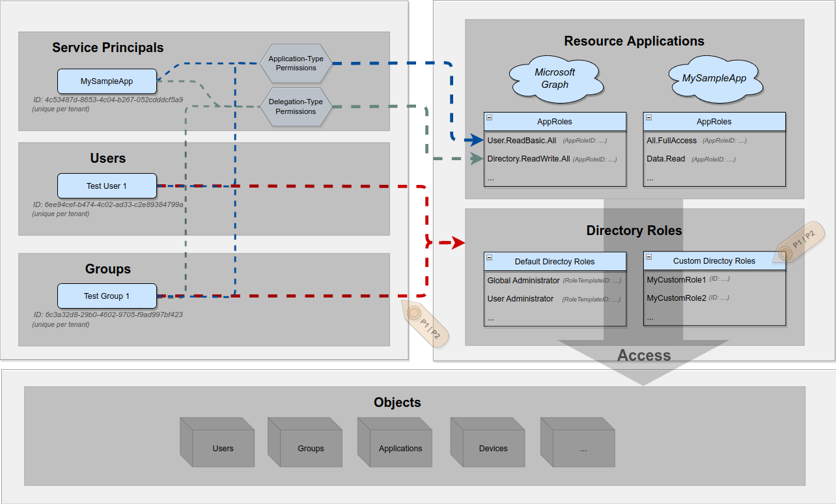Click the Application-Type Permissions hexagon

click(295, 63)
